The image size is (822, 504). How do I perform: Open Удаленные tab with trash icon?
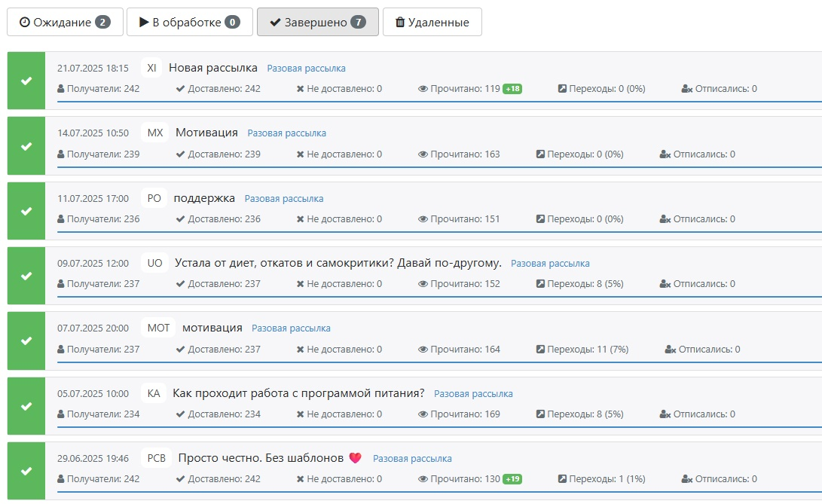click(432, 23)
